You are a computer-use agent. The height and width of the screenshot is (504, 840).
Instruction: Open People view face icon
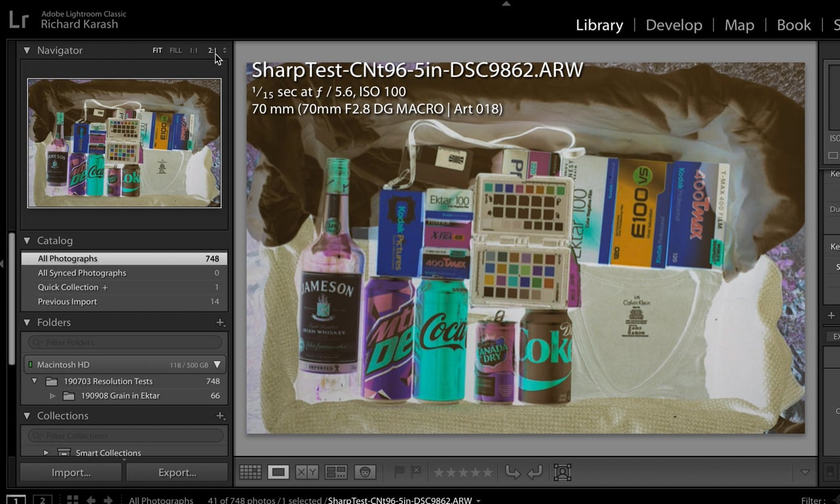tap(365, 472)
